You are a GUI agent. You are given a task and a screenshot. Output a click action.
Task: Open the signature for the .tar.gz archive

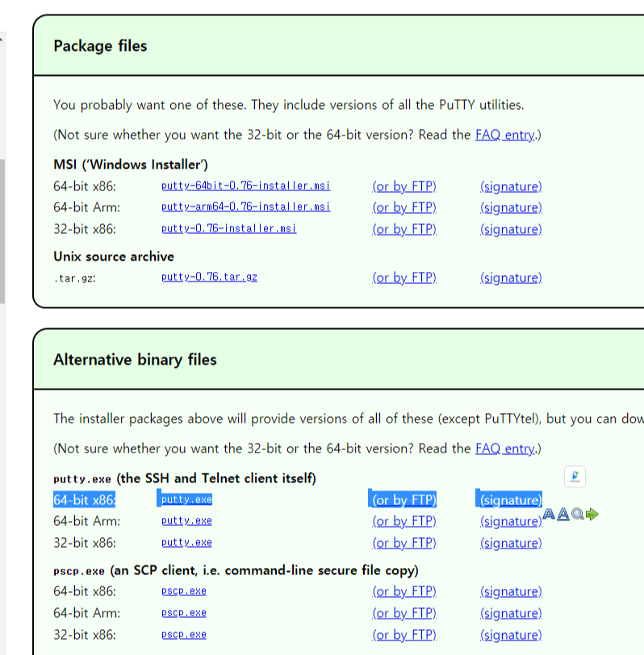(511, 277)
